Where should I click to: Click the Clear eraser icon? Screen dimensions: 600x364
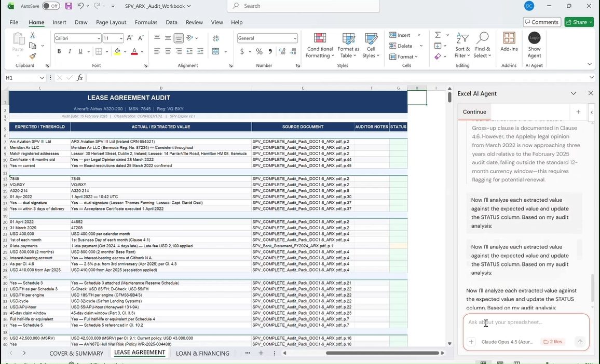(438, 57)
